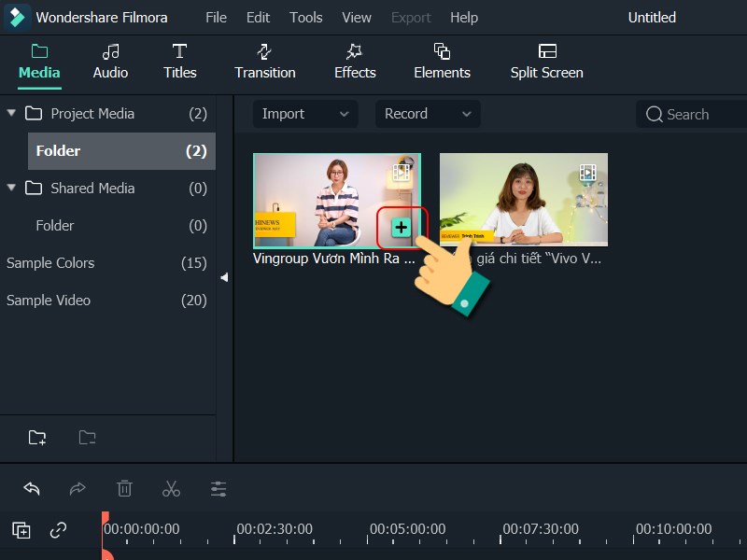Open the Export menu
Image resolution: width=747 pixels, height=560 pixels.
click(x=411, y=17)
